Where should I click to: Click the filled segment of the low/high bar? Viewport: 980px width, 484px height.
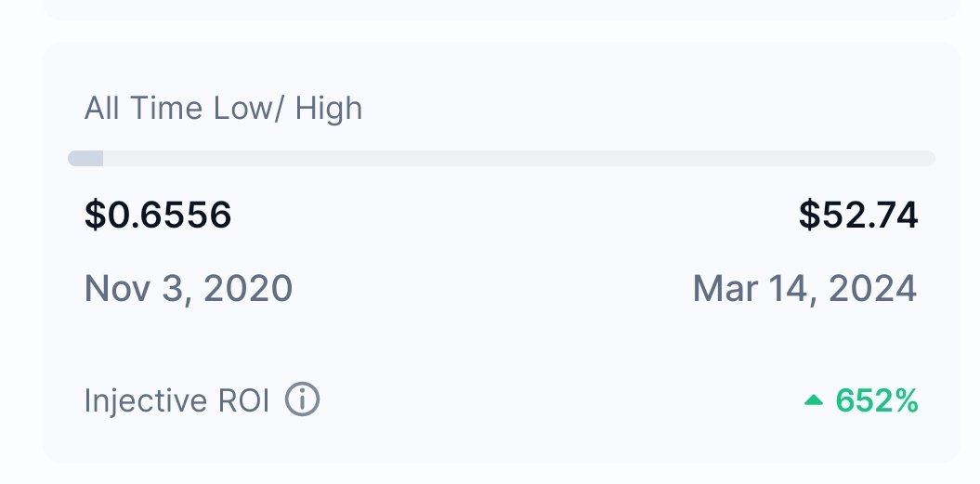click(x=85, y=158)
